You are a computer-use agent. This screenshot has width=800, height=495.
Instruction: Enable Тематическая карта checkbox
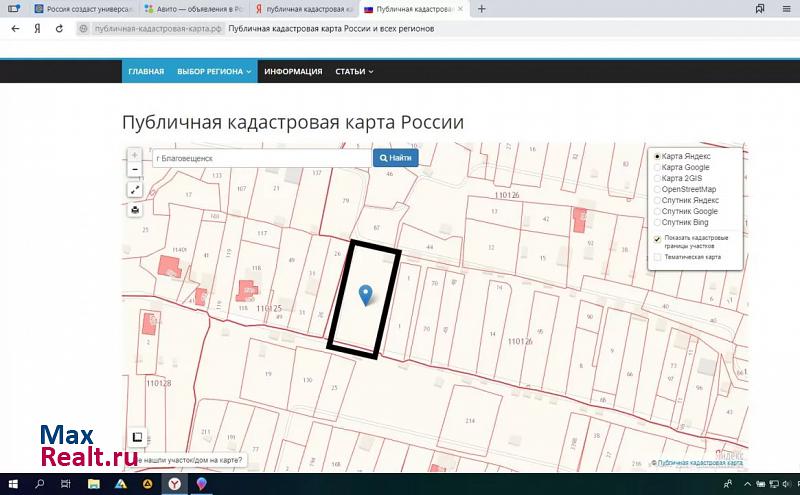pos(657,257)
